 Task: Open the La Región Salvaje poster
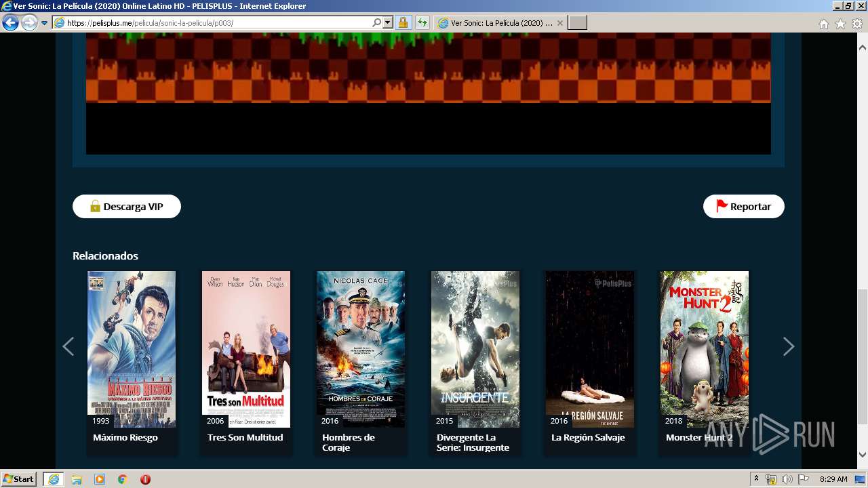[590, 349]
